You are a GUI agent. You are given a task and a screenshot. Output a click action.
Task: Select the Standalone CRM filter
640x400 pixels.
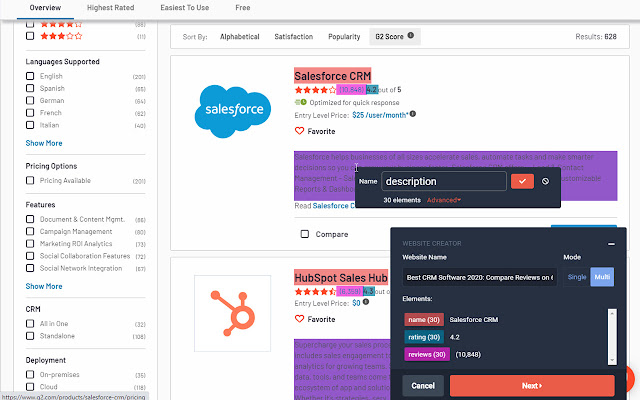(30, 336)
